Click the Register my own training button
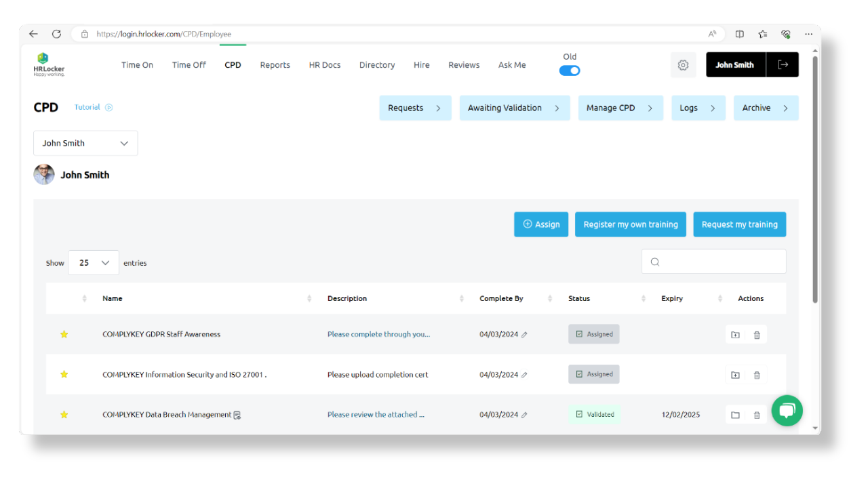The image size is (868, 488). click(630, 224)
